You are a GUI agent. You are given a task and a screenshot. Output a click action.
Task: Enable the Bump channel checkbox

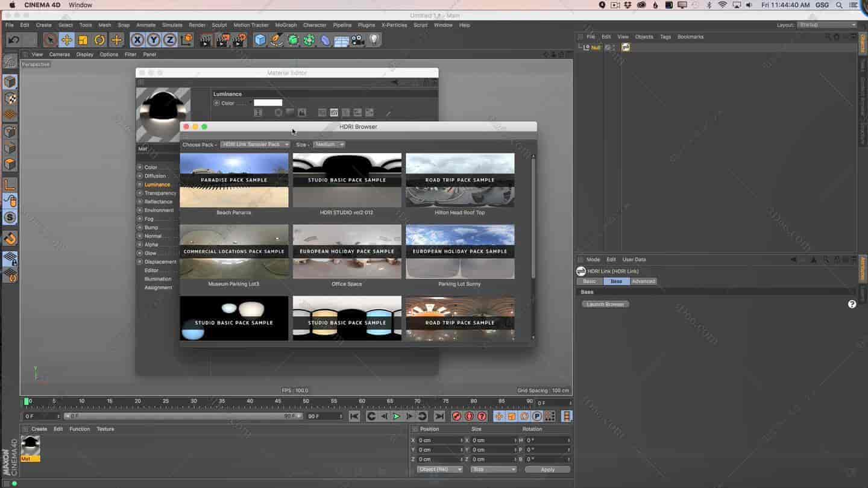tap(140, 227)
